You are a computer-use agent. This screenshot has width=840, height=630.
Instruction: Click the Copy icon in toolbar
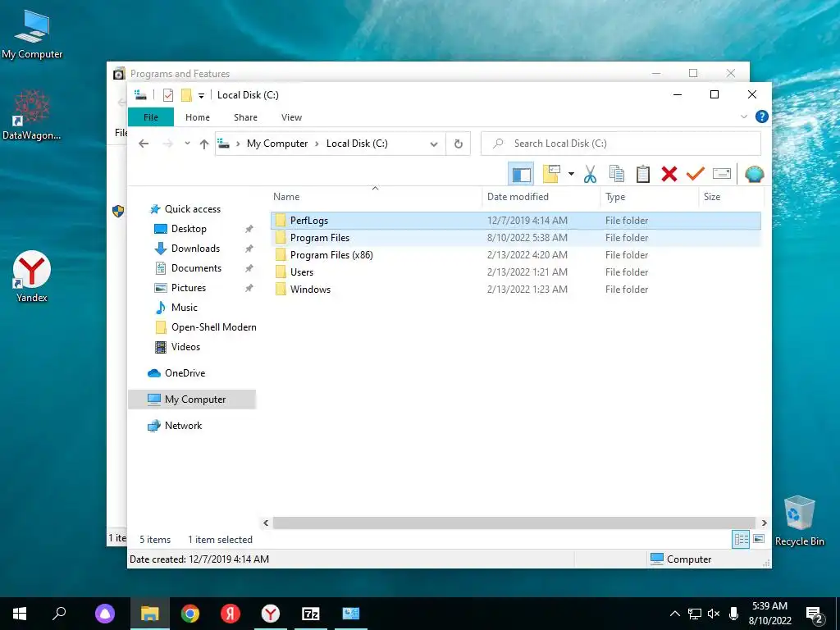pos(617,174)
